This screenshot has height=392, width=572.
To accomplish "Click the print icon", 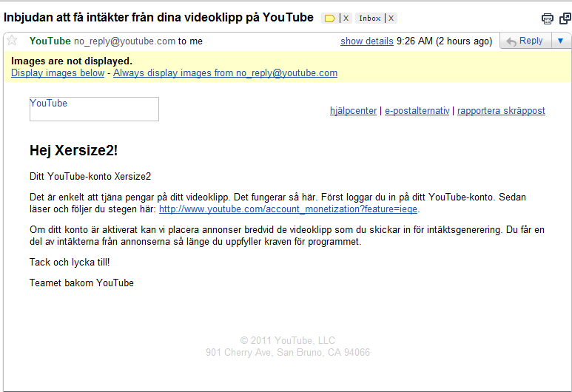I will tap(547, 18).
